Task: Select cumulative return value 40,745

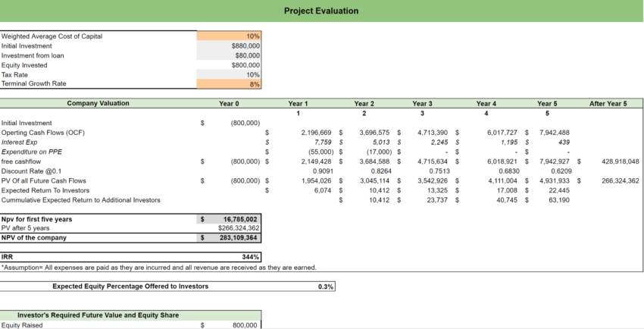Action: coord(508,200)
